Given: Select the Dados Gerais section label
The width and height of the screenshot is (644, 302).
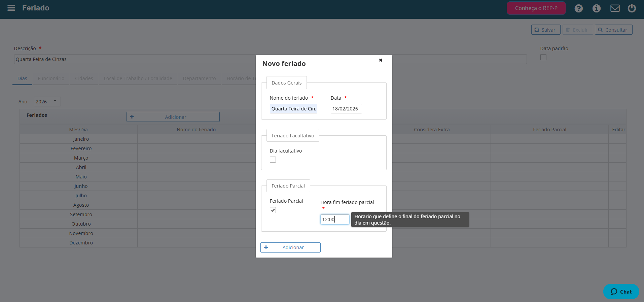Looking at the screenshot, I should click(286, 83).
